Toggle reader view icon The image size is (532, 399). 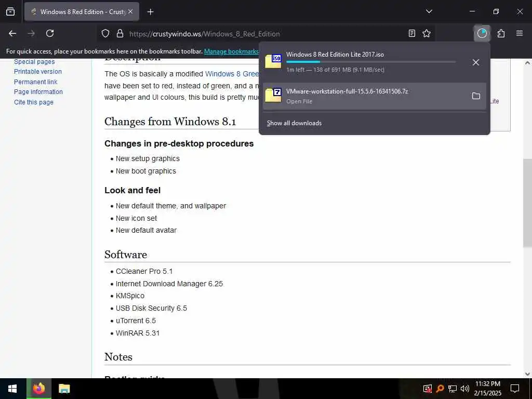(x=411, y=34)
